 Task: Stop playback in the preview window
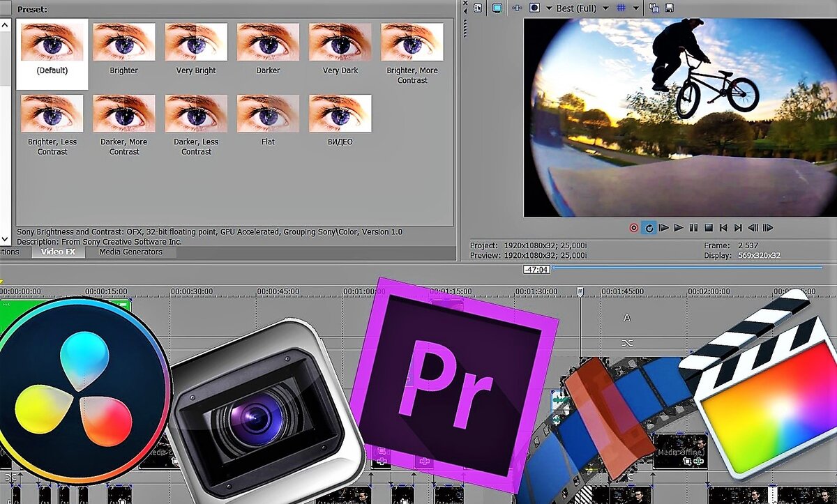(x=708, y=227)
